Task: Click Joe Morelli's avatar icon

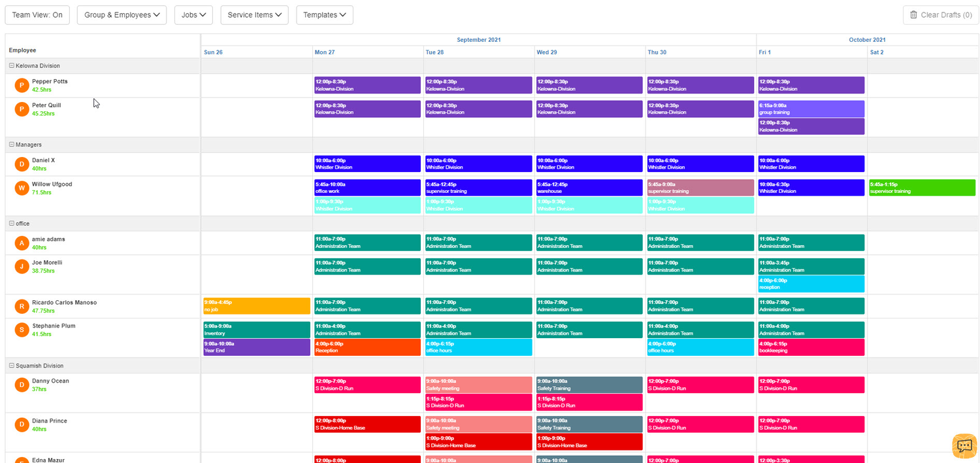Action: point(22,267)
